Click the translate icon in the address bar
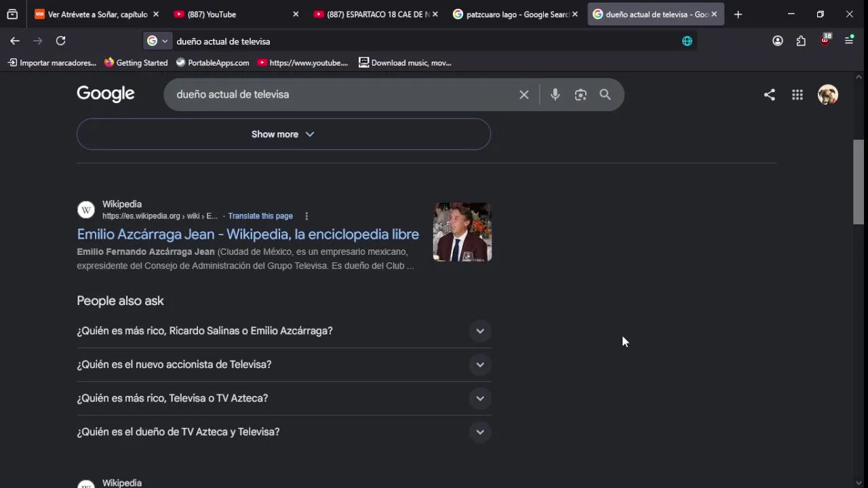This screenshot has width=868, height=488. [687, 41]
